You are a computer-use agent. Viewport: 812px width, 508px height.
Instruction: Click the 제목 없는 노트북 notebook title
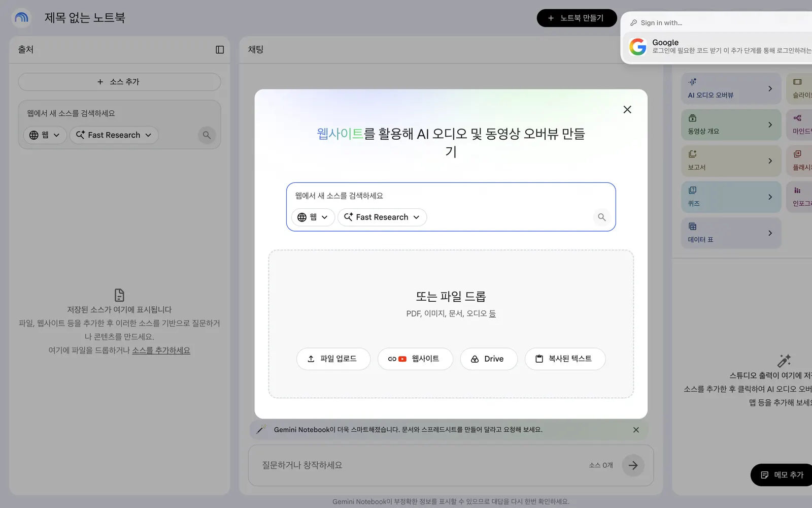85,18
